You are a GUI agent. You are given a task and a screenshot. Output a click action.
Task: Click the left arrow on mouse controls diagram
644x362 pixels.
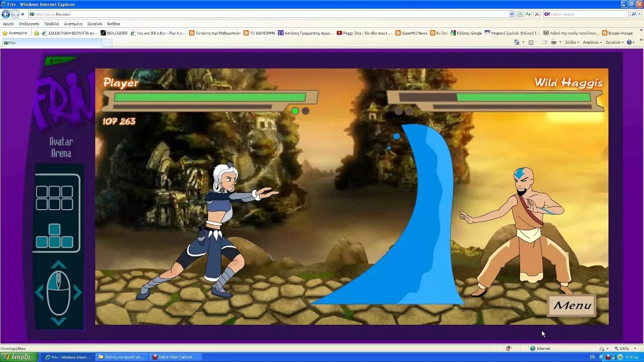point(39,292)
